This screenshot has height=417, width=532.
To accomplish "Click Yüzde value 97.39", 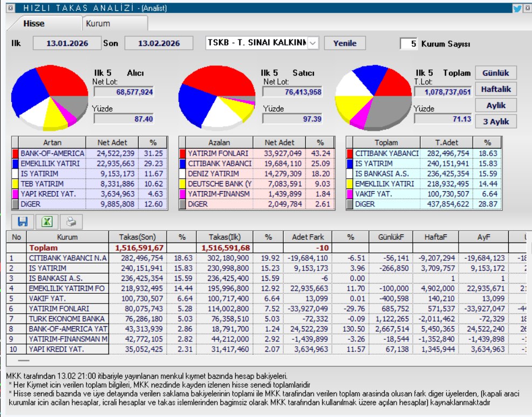I will pyautogui.click(x=292, y=119).
